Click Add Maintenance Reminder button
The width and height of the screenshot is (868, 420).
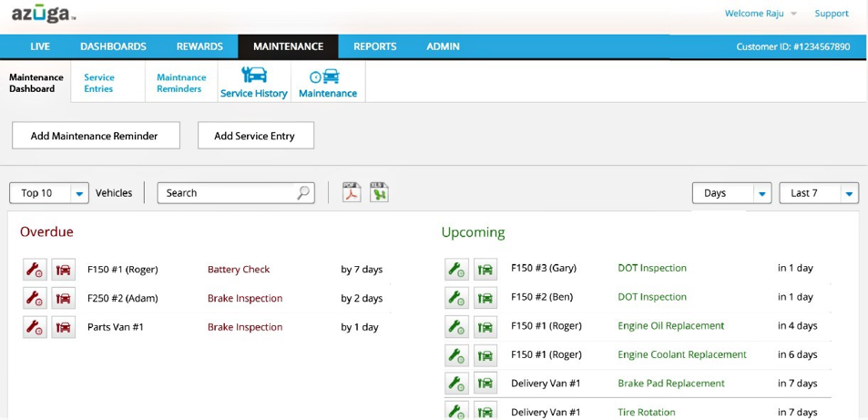95,136
